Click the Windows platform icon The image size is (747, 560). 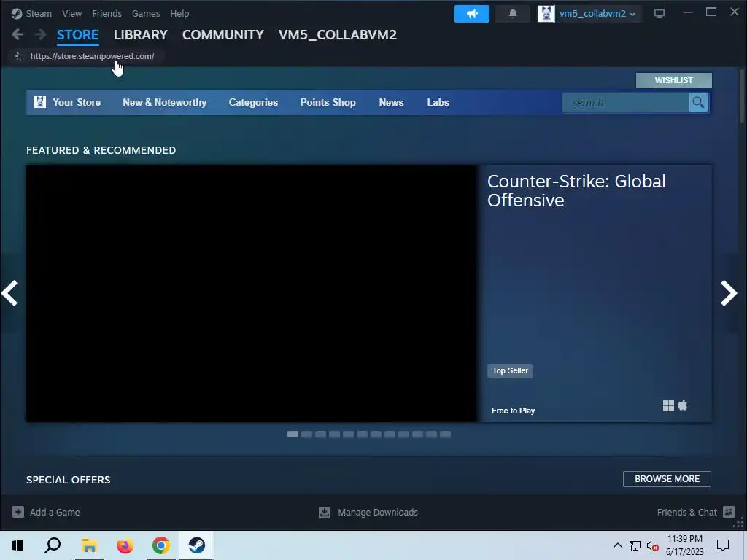tap(668, 405)
